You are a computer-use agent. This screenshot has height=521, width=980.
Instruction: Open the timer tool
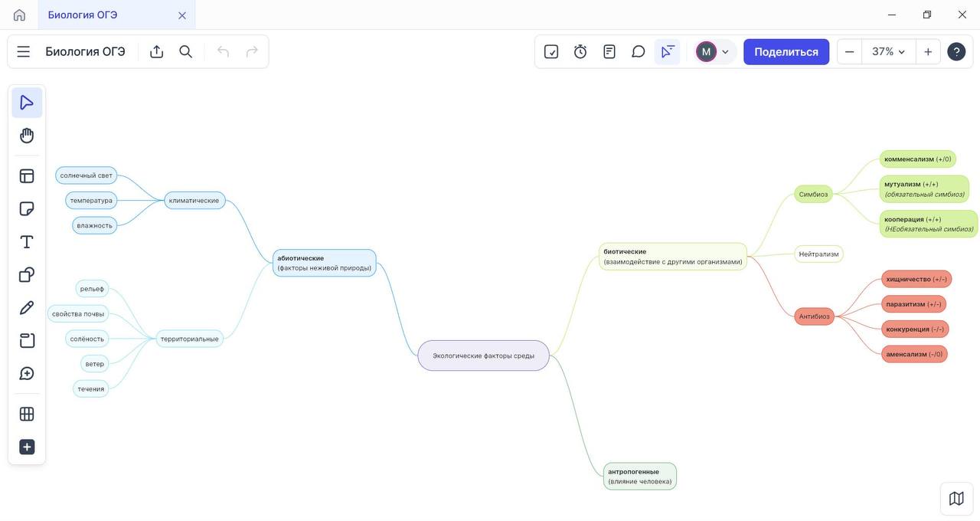click(580, 51)
